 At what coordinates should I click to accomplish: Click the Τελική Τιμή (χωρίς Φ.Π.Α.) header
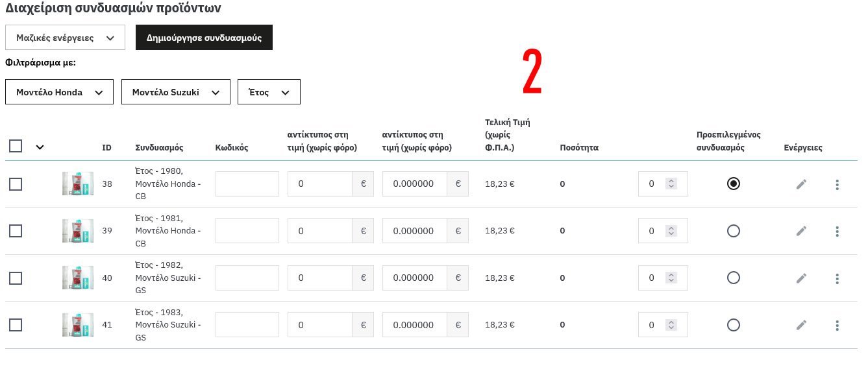coord(508,135)
